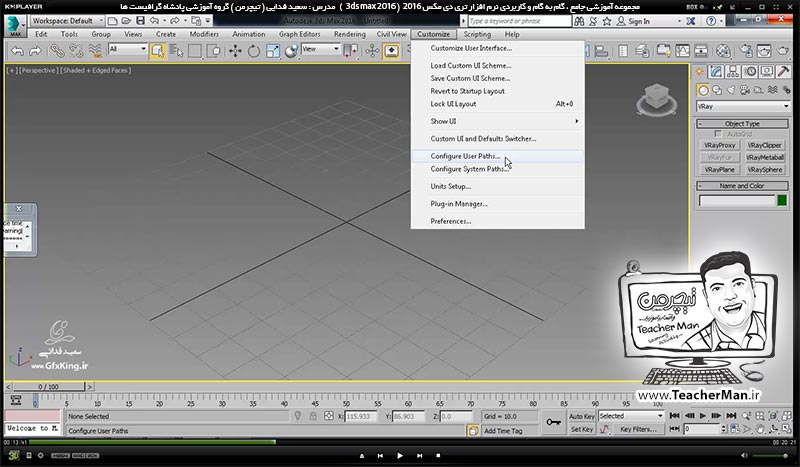Select the Bind to Space Warp tool
This screenshot has height=467, width=800.
tap(95, 51)
